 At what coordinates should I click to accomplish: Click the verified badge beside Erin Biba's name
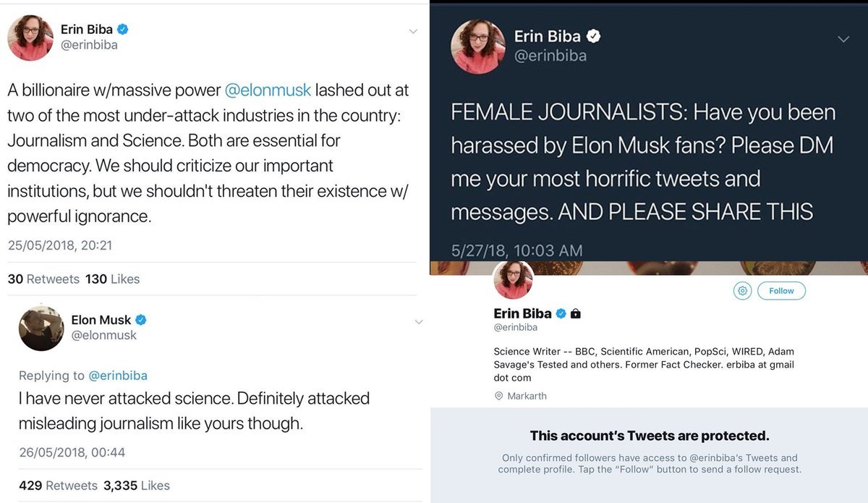[x=123, y=30]
